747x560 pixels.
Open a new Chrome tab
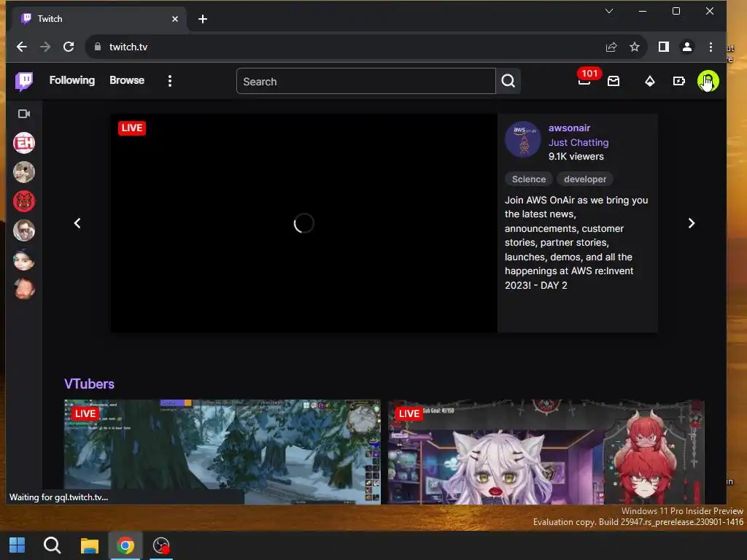(203, 19)
